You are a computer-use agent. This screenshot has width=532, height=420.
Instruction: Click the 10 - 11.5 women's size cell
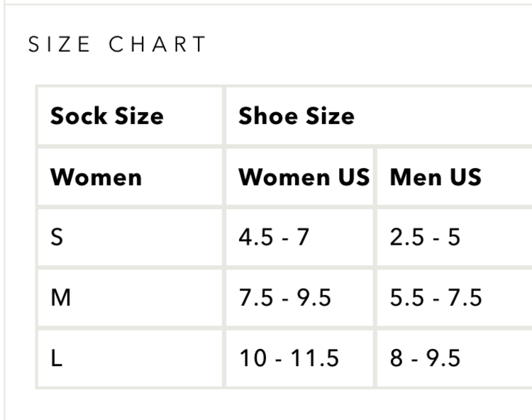tap(289, 359)
